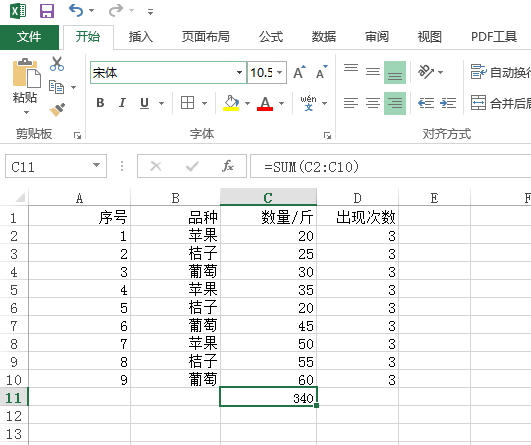The width and height of the screenshot is (531, 445).
Task: Open the font size dropdown showing 10.5
Action: pos(280,72)
